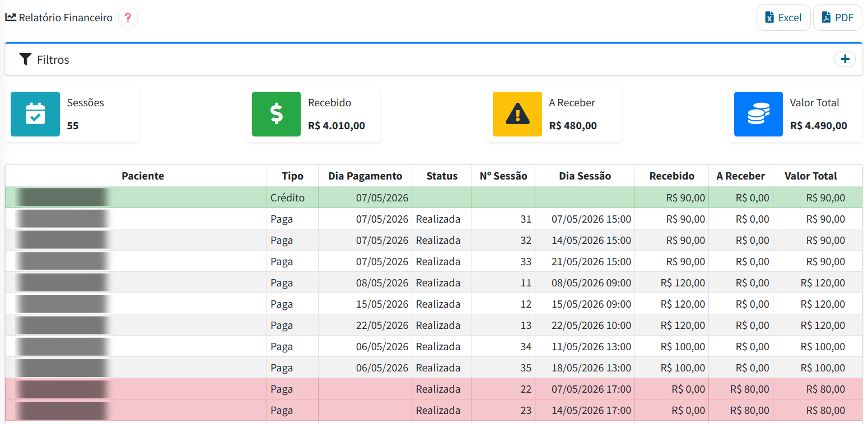The width and height of the screenshot is (868, 424).
Task: Expand Filtros with the plus icon
Action: coord(844,59)
